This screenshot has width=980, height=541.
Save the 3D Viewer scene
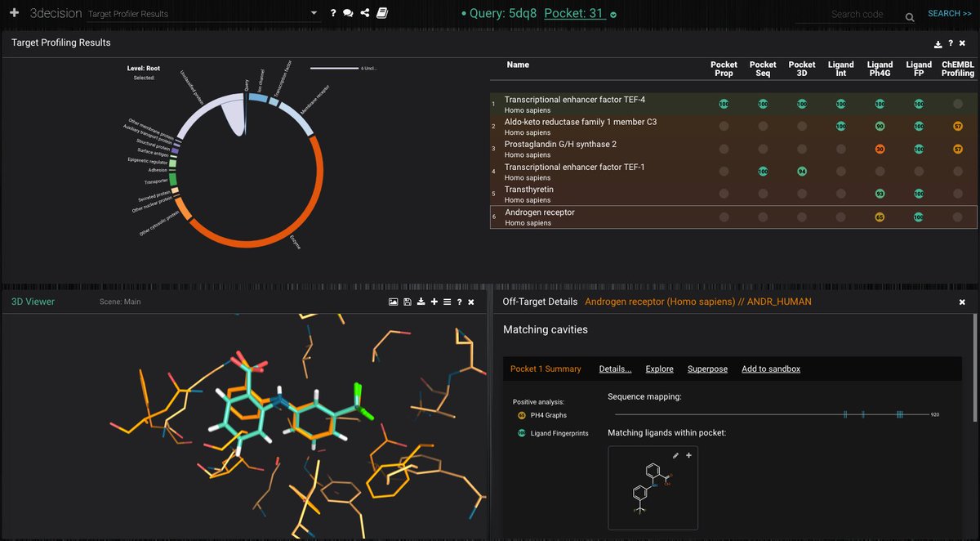click(407, 302)
